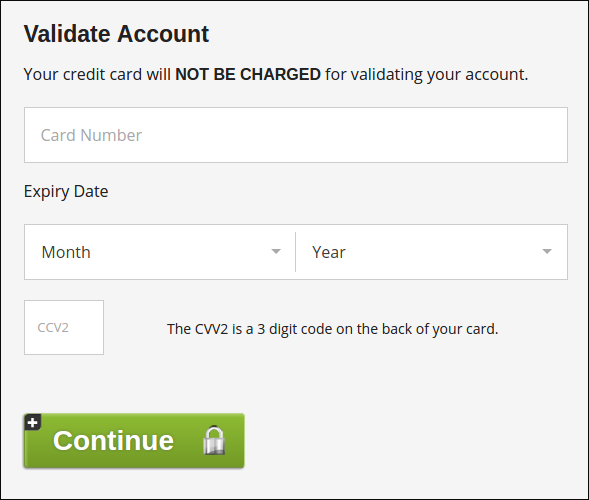Screen dimensions: 589x500
Task: Click the plus icon on Continue button corner
Action: [x=33, y=422]
